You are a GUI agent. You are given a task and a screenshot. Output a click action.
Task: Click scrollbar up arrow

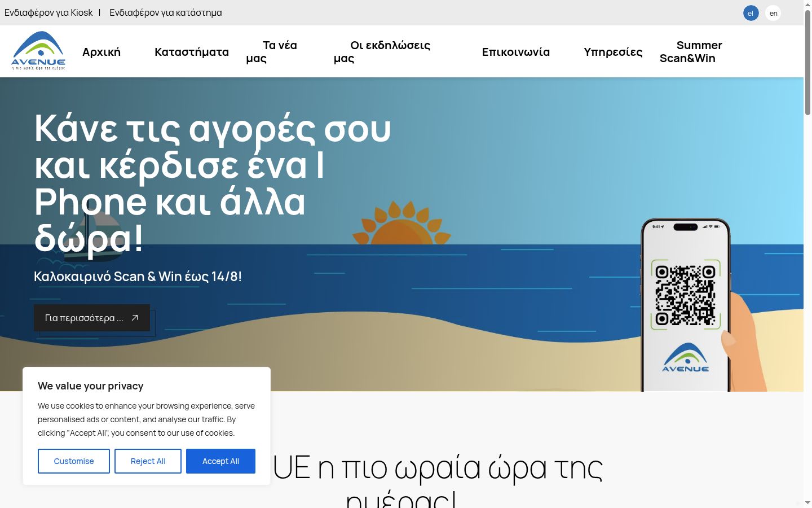pyautogui.click(x=807, y=5)
